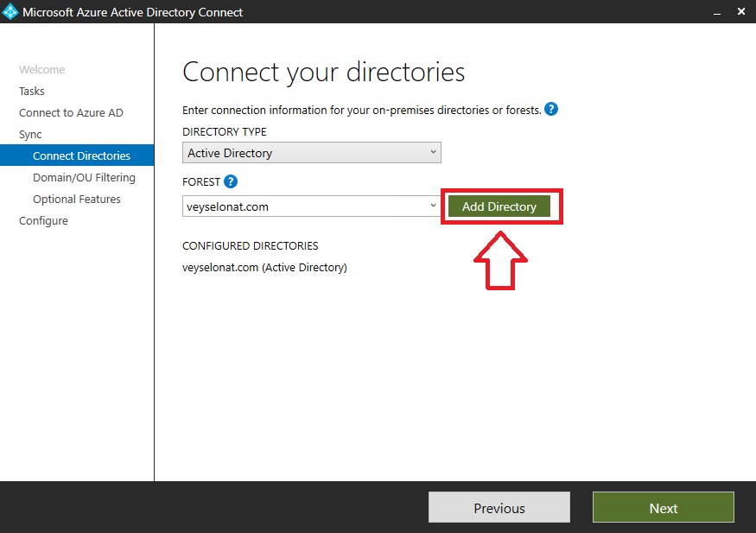
Task: Continue with the Next button
Action: pyautogui.click(x=664, y=507)
